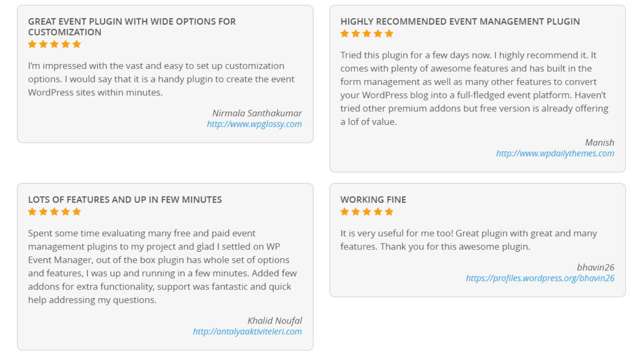Click first star in Great Event Plugin review
644x354 pixels.
click(x=32, y=44)
